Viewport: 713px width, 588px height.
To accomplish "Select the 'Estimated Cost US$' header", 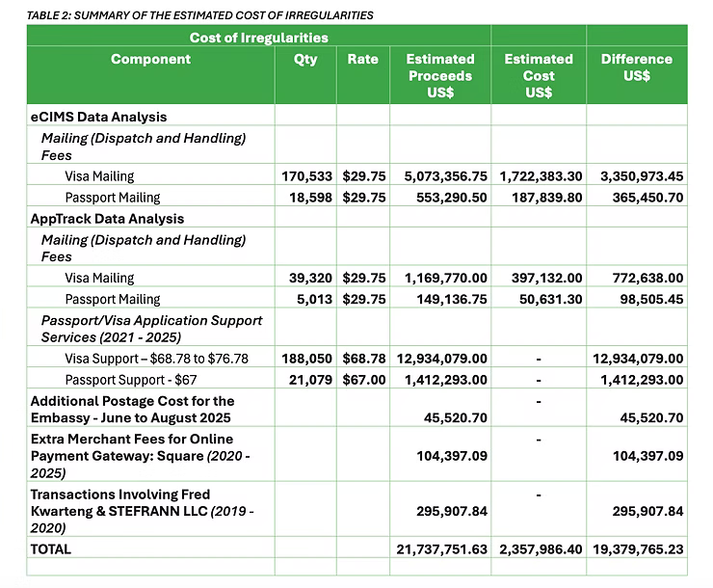I will pyautogui.click(x=539, y=75).
